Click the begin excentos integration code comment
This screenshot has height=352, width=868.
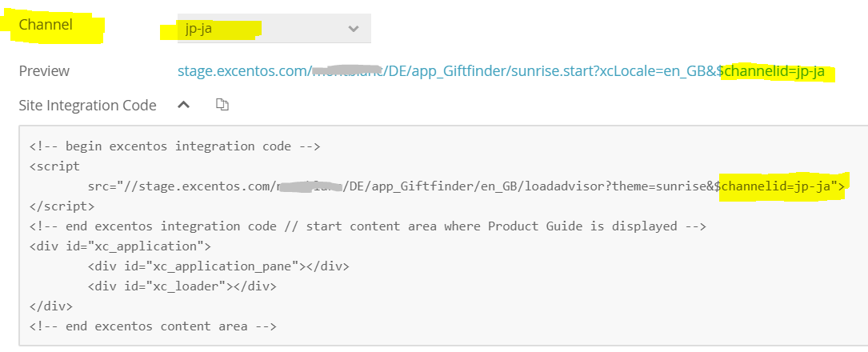click(x=174, y=146)
